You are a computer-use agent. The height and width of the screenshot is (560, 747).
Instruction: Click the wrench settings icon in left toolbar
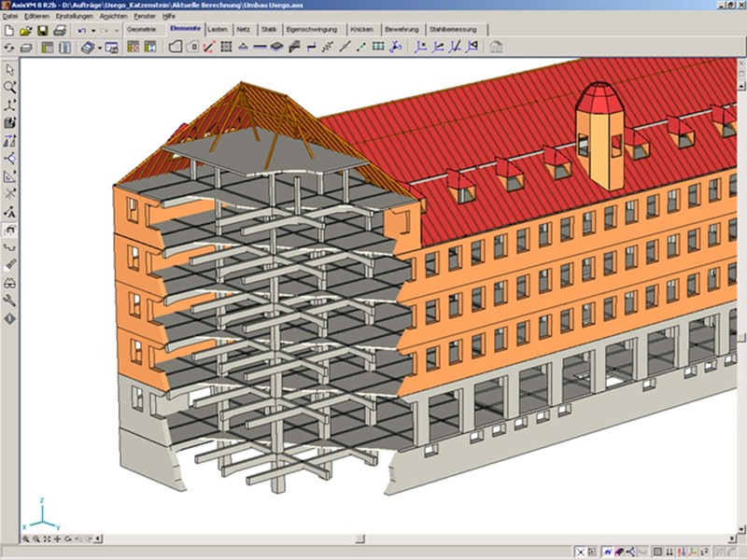click(x=10, y=301)
